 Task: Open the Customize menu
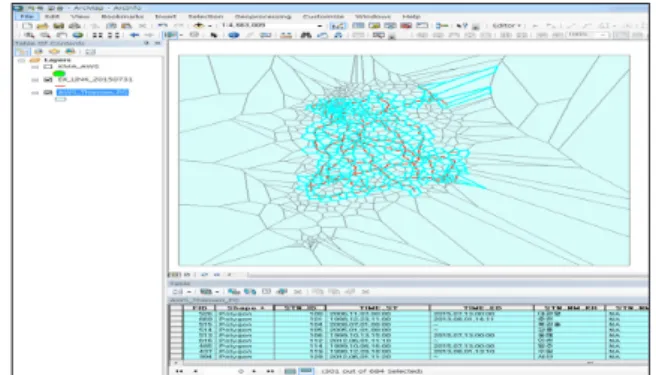(x=323, y=16)
